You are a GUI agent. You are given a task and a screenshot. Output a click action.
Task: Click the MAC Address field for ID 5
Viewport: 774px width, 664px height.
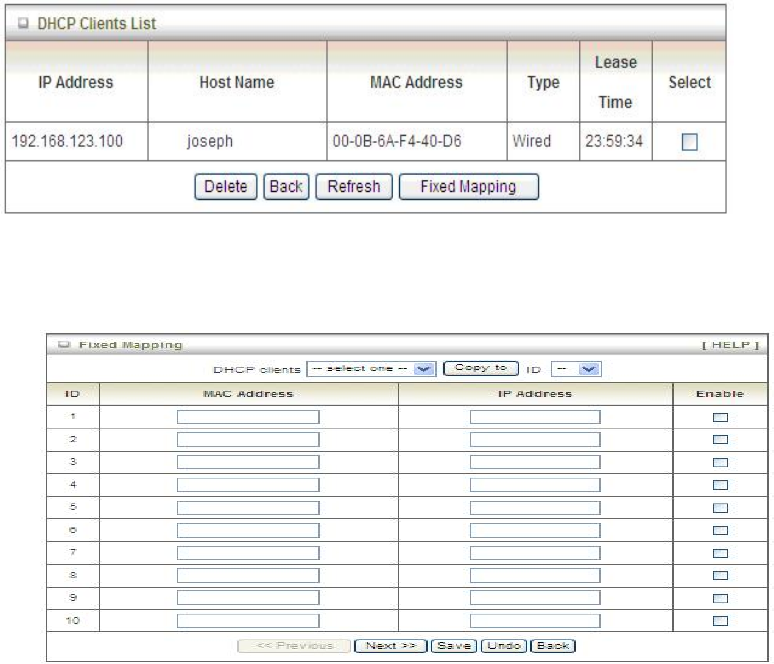coord(248,508)
